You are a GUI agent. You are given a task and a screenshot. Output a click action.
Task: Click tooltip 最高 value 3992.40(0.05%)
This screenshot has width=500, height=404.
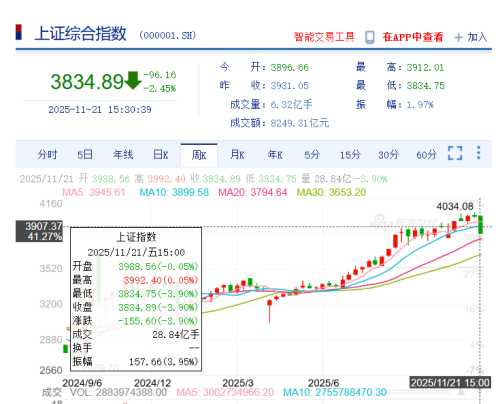(x=161, y=280)
